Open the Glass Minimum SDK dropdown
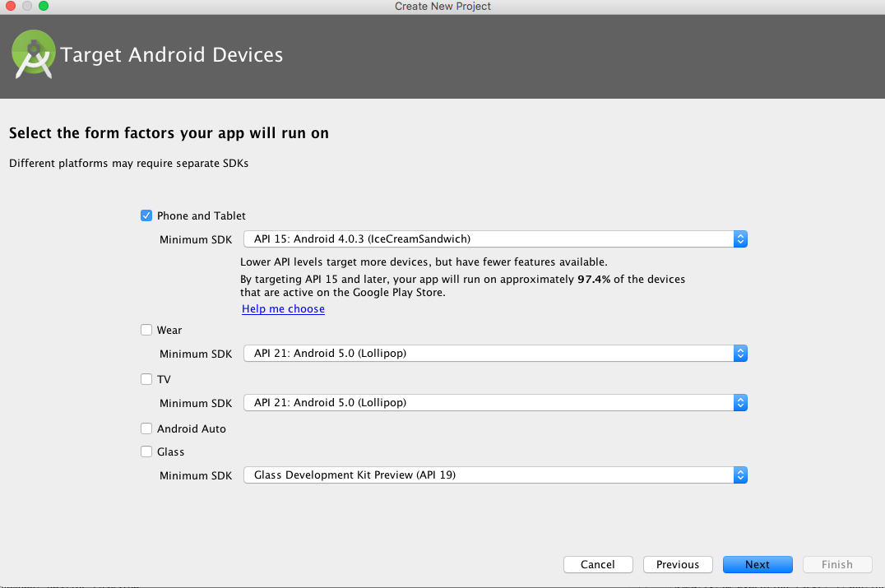 click(494, 475)
